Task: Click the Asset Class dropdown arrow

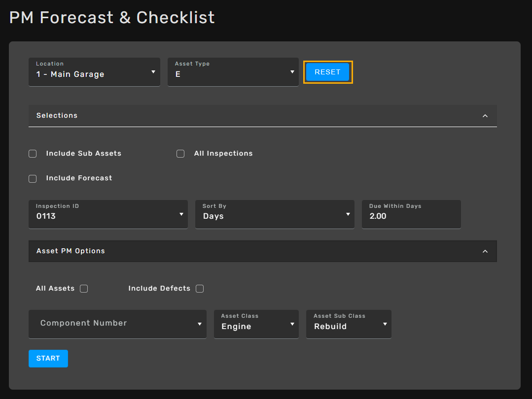Action: (x=292, y=324)
